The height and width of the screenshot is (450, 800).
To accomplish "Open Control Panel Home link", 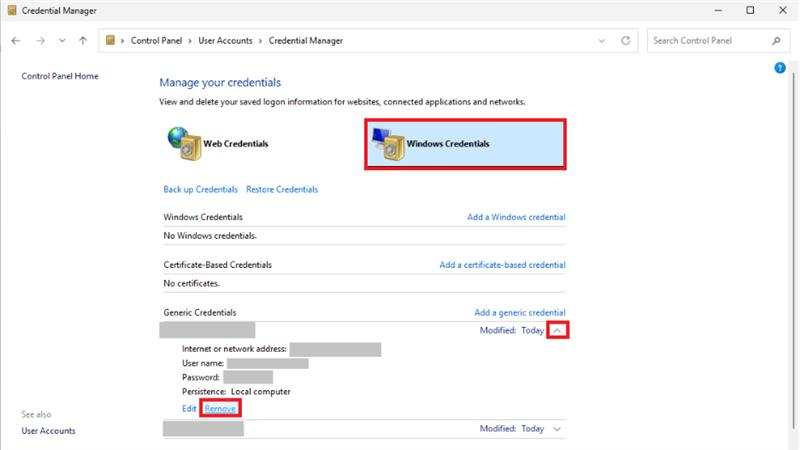I will (x=60, y=76).
